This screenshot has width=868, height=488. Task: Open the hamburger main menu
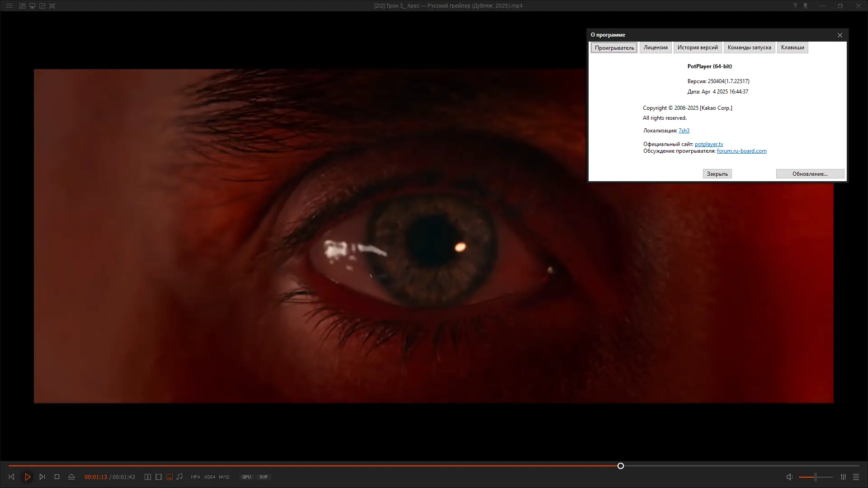point(9,6)
